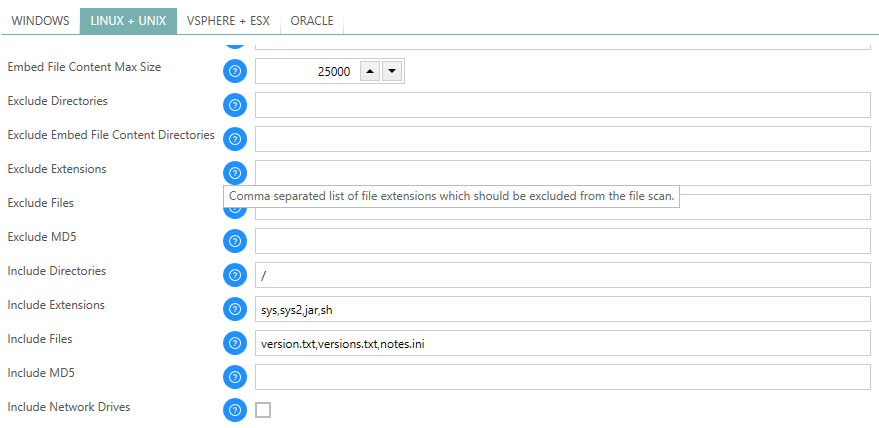This screenshot has height=428, width=879.
Task: Click help icon beside Include Extensions
Action: click(x=235, y=309)
